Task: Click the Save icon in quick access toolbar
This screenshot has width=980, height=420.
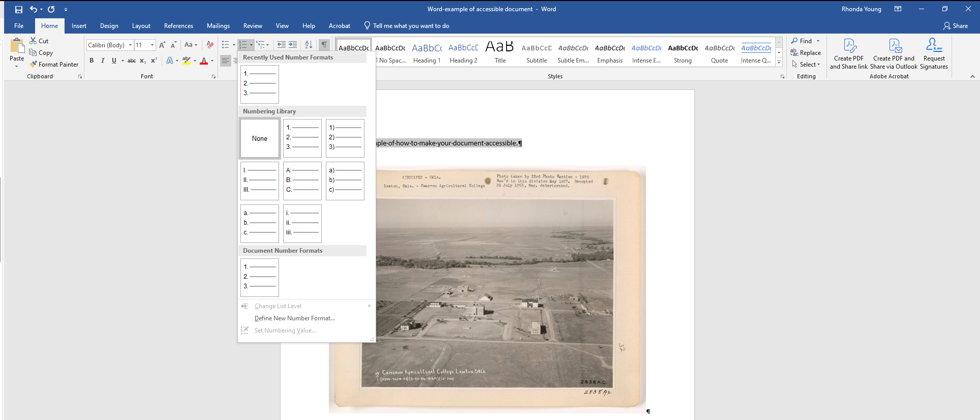Action: pos(19,9)
